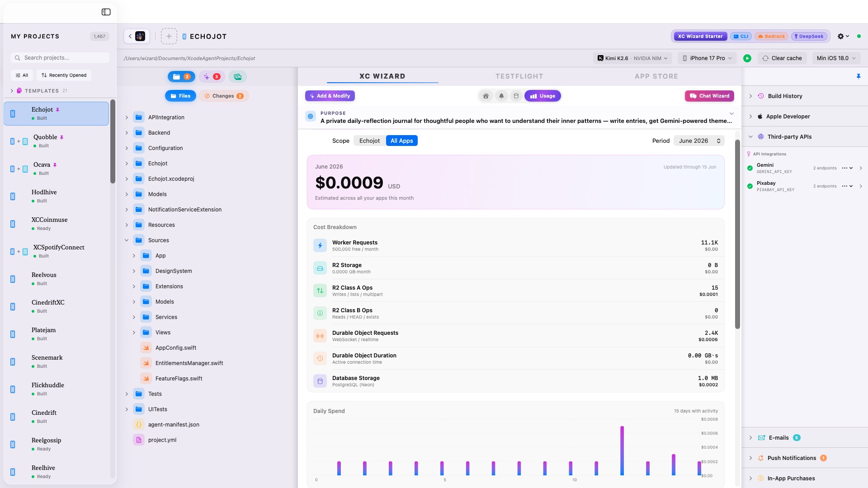The image size is (868, 488).
Task: Click the Durable Object Requests icon
Action: click(x=320, y=336)
